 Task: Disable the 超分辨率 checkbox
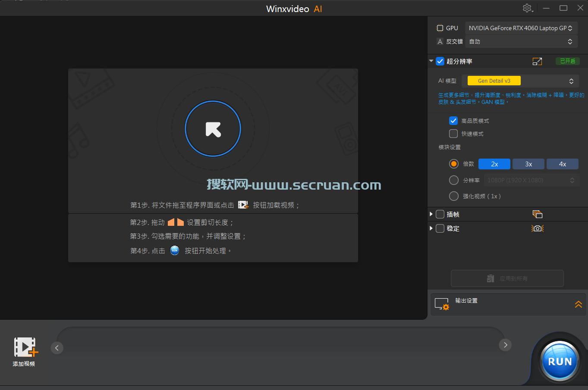440,61
